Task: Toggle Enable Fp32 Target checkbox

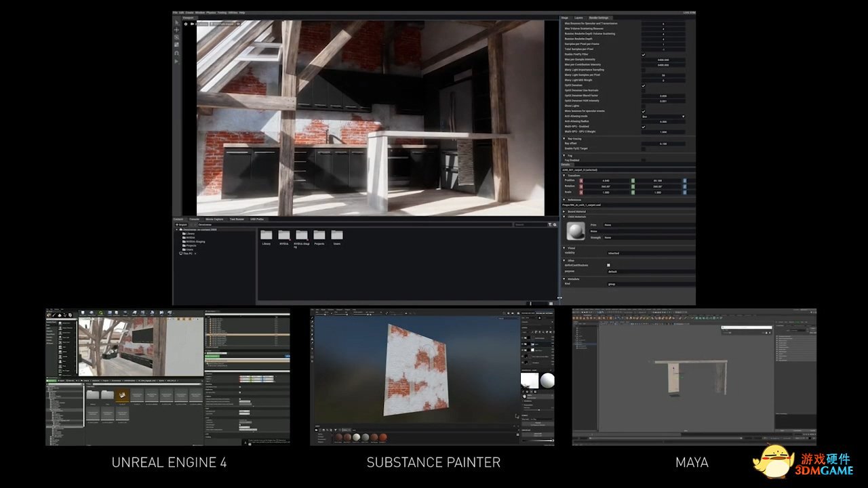Action: click(644, 148)
